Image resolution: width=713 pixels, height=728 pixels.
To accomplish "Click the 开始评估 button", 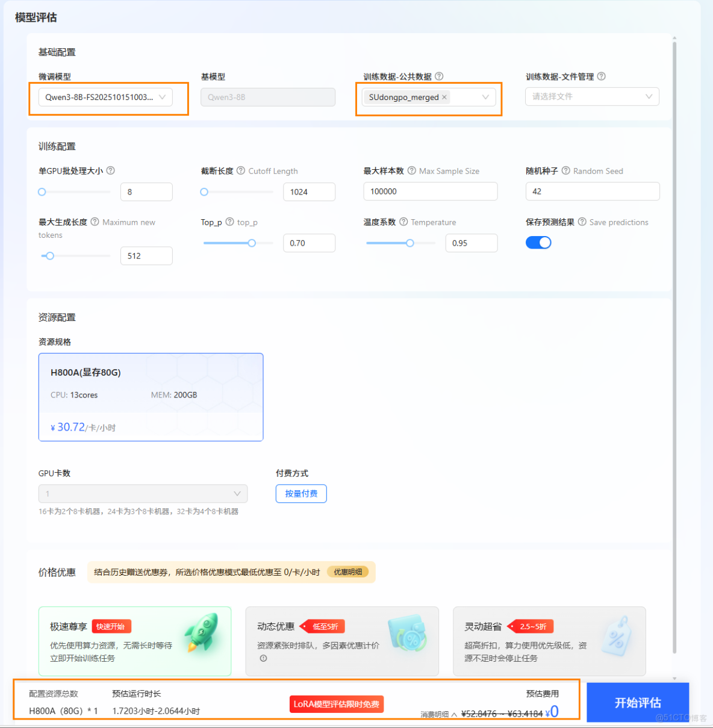I will (638, 702).
